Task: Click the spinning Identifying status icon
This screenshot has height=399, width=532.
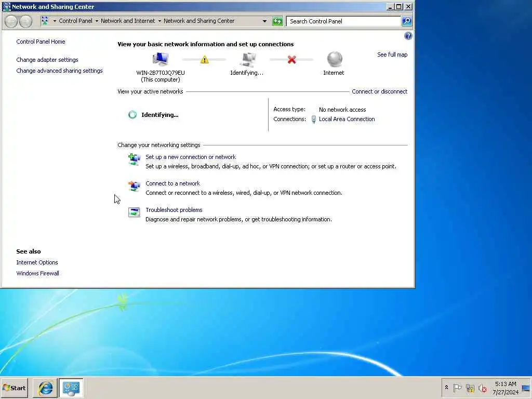Action: click(132, 115)
